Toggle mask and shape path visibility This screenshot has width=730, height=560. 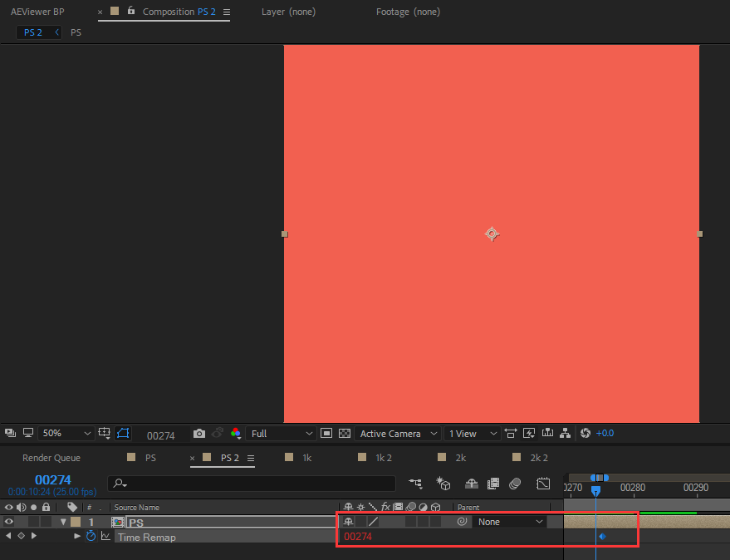[x=123, y=434]
